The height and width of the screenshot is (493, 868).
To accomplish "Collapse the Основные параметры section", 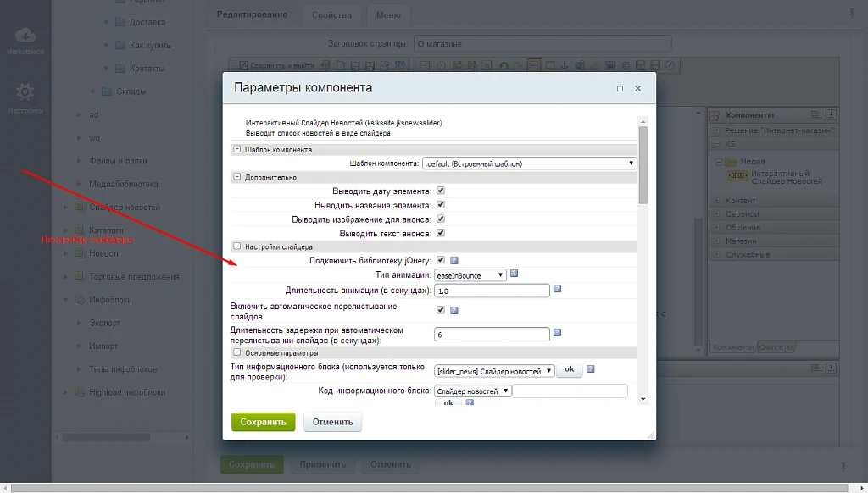I will click(237, 352).
